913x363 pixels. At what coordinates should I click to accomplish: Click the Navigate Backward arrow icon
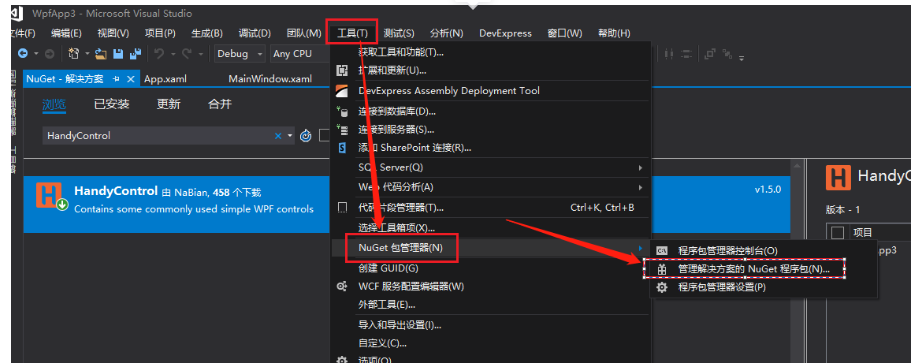click(x=23, y=54)
